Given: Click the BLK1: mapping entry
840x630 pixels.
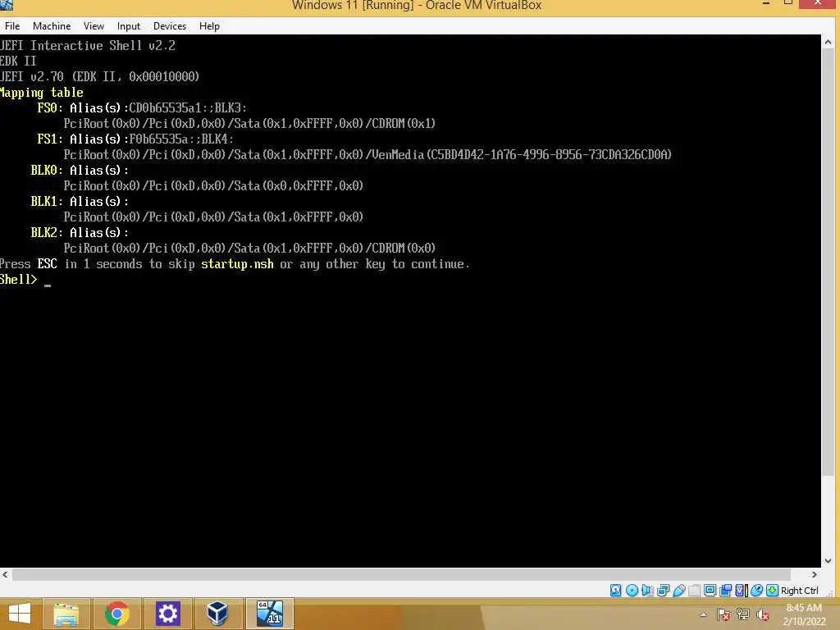Looking at the screenshot, I should [47, 201].
